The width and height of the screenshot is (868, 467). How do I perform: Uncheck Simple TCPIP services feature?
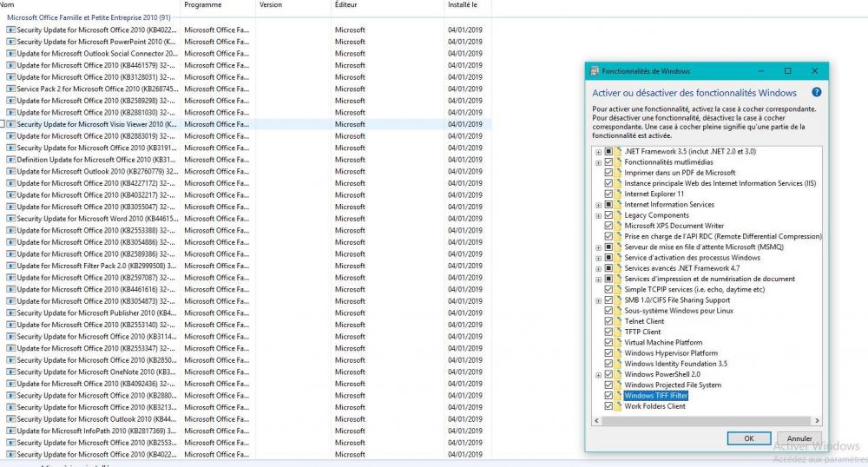(609, 289)
